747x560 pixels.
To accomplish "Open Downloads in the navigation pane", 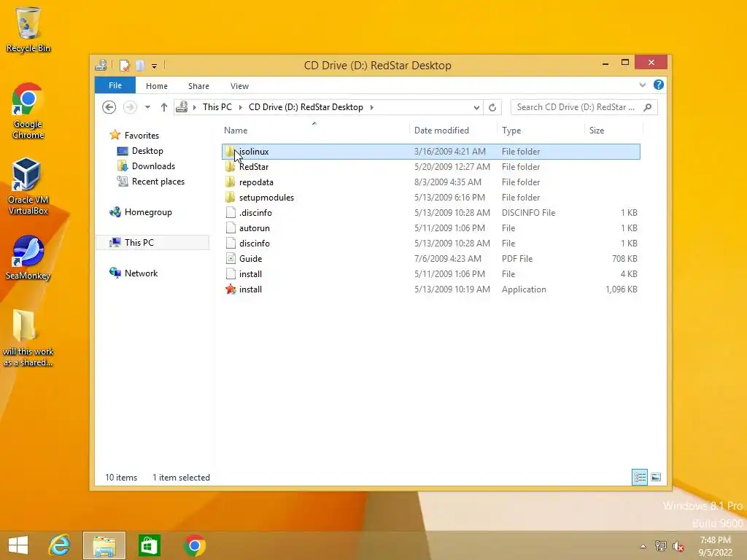I will tap(147, 166).
